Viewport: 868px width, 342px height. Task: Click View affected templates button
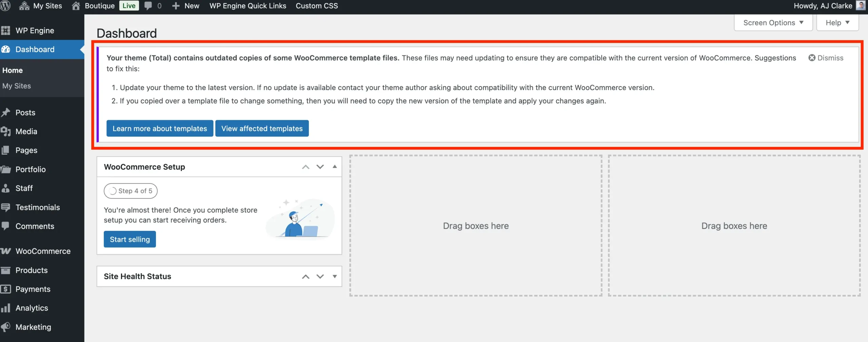(x=262, y=128)
